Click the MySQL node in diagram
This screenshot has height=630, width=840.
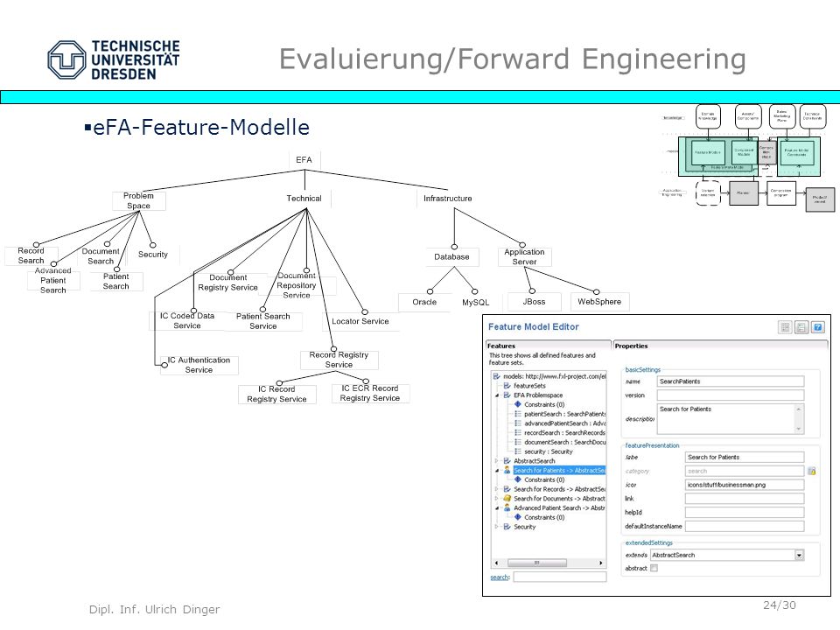(x=476, y=302)
